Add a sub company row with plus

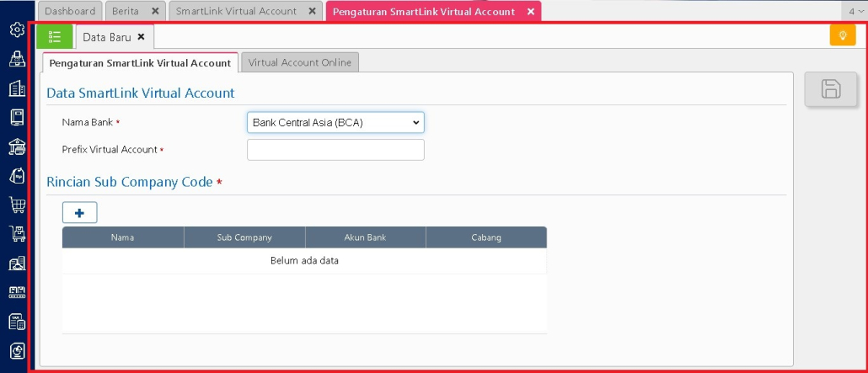pyautogui.click(x=79, y=213)
